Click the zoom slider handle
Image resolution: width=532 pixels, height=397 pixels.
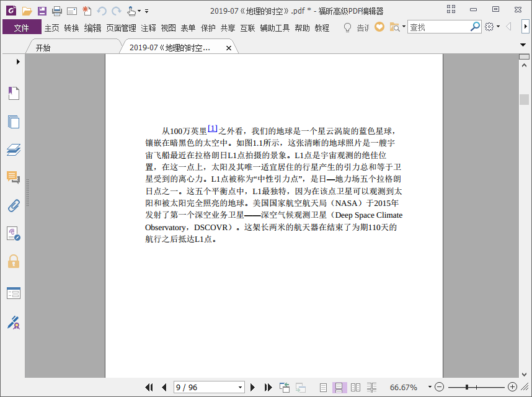tap(467, 387)
